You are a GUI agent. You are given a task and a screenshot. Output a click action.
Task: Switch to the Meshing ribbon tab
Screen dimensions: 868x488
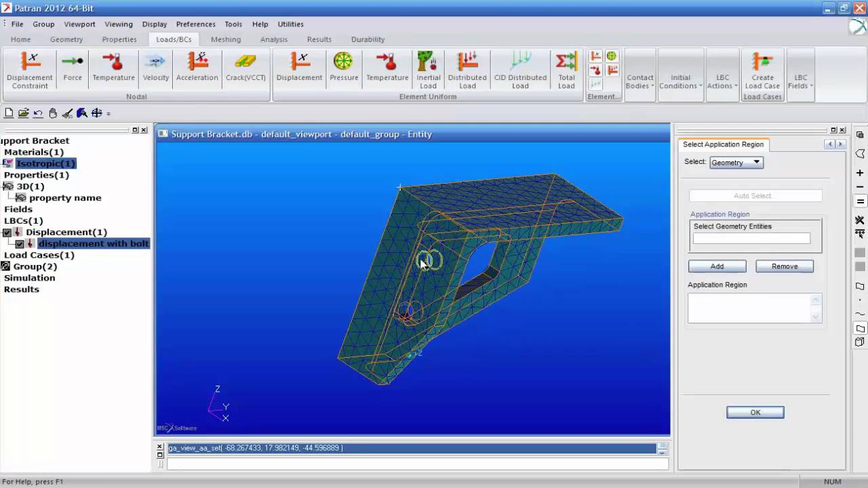coord(226,39)
